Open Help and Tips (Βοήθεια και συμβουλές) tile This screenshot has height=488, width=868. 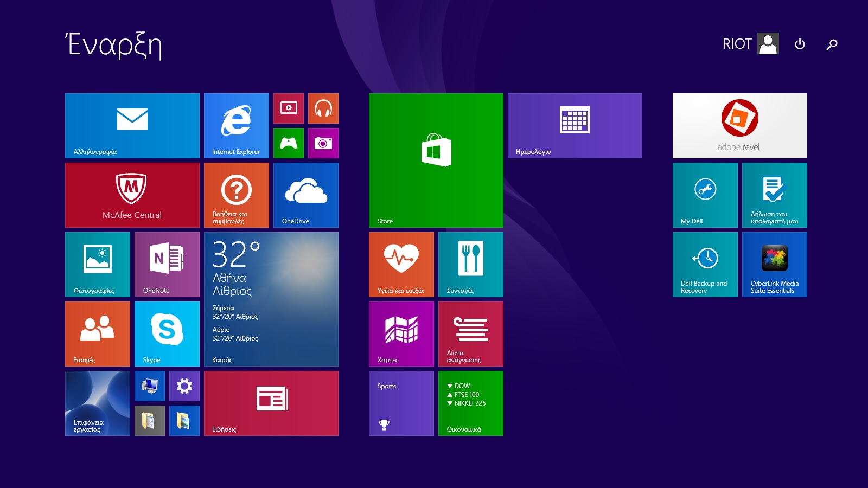click(237, 195)
